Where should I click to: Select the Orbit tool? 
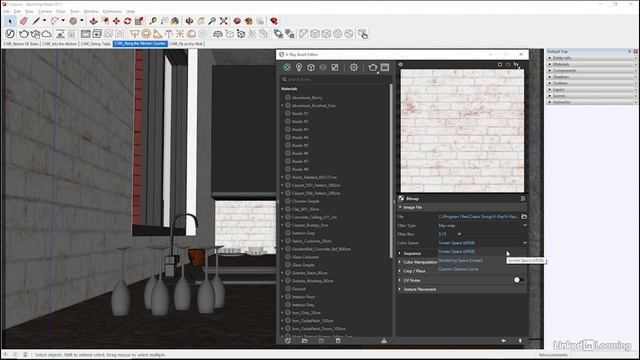click(x=189, y=21)
